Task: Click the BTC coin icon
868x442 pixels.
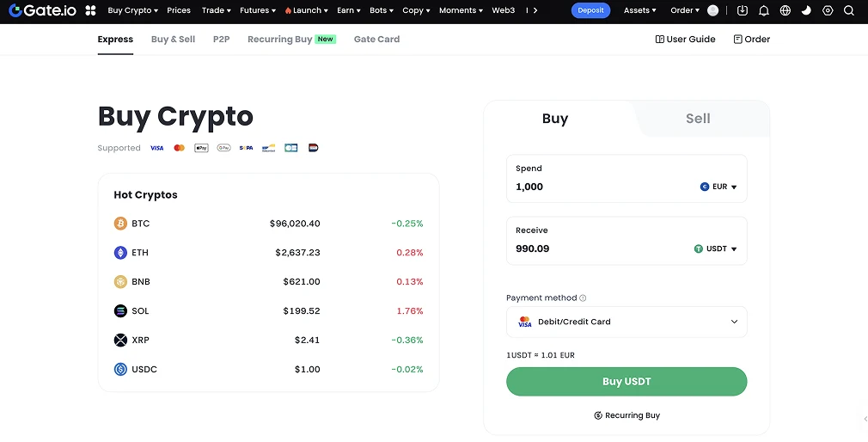Action: point(120,224)
